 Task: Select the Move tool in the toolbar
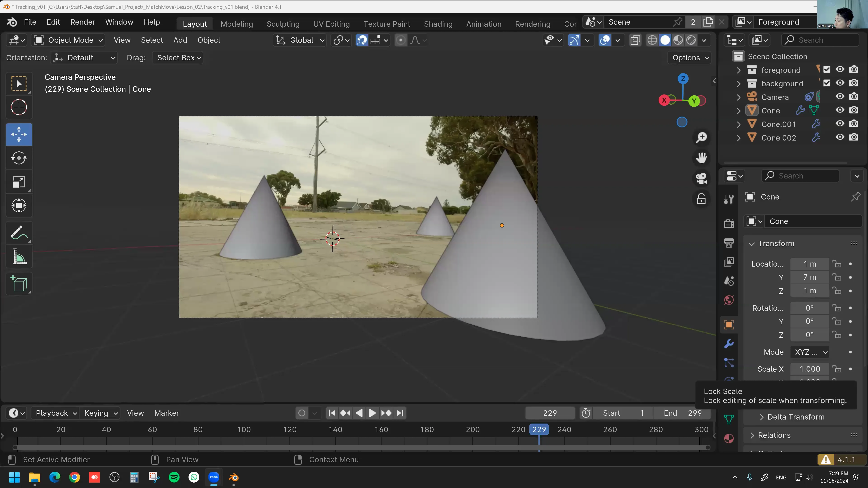point(19,134)
